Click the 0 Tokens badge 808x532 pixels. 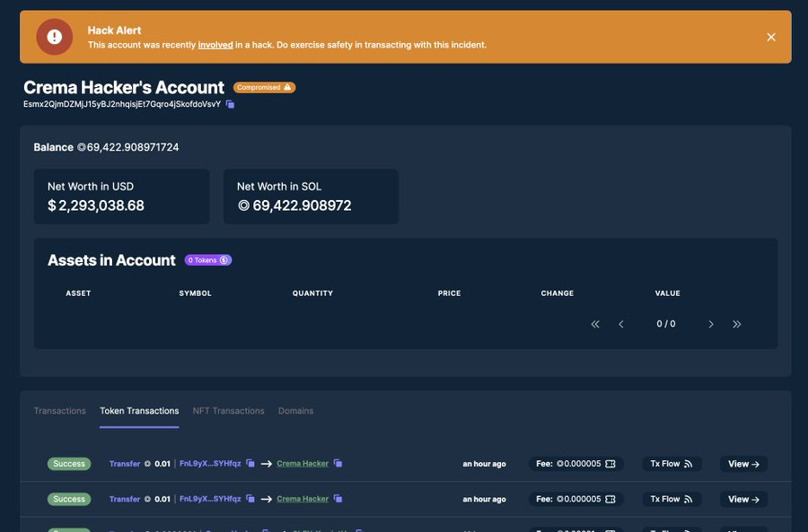tap(208, 260)
